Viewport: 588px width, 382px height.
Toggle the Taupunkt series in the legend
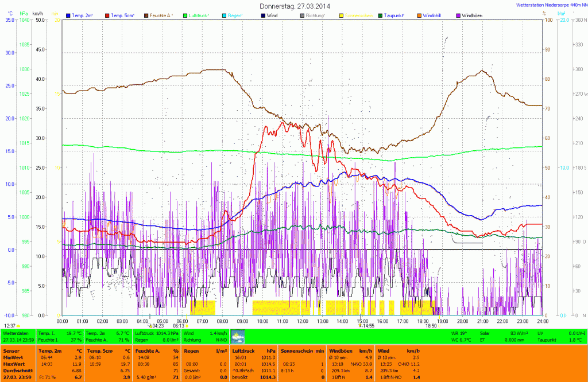395,15
